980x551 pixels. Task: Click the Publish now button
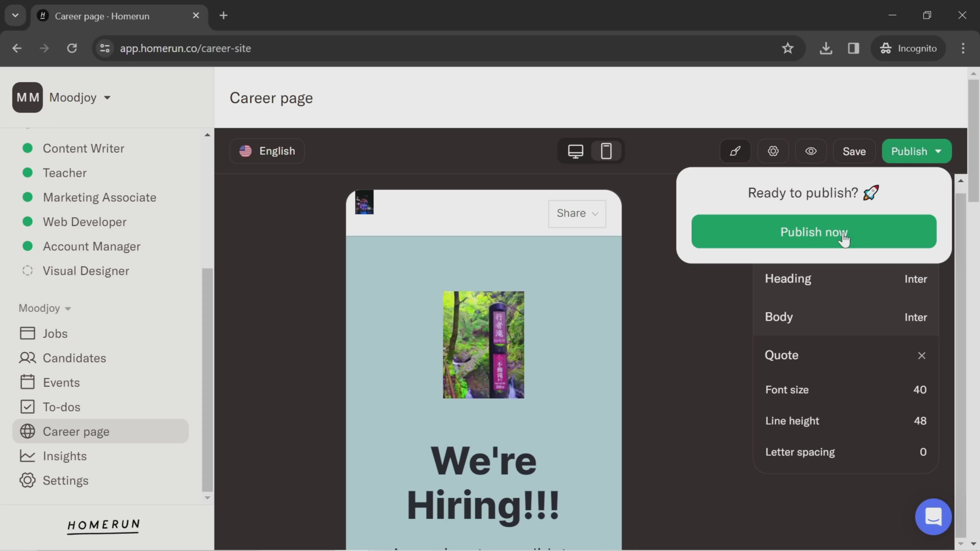814,231
